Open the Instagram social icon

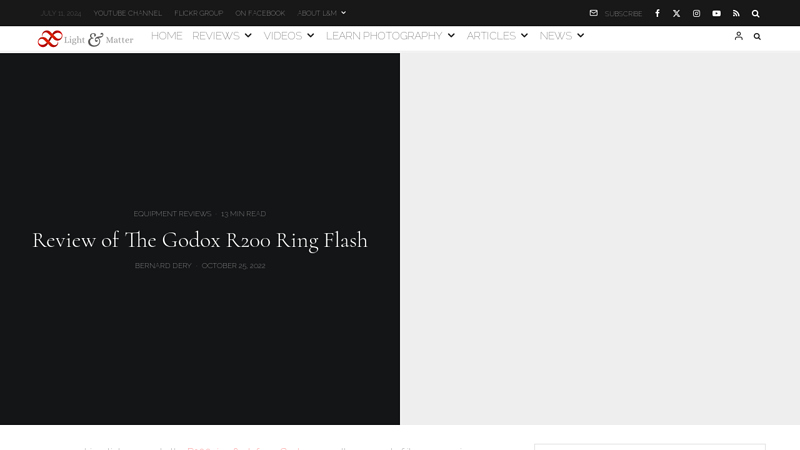click(x=696, y=13)
